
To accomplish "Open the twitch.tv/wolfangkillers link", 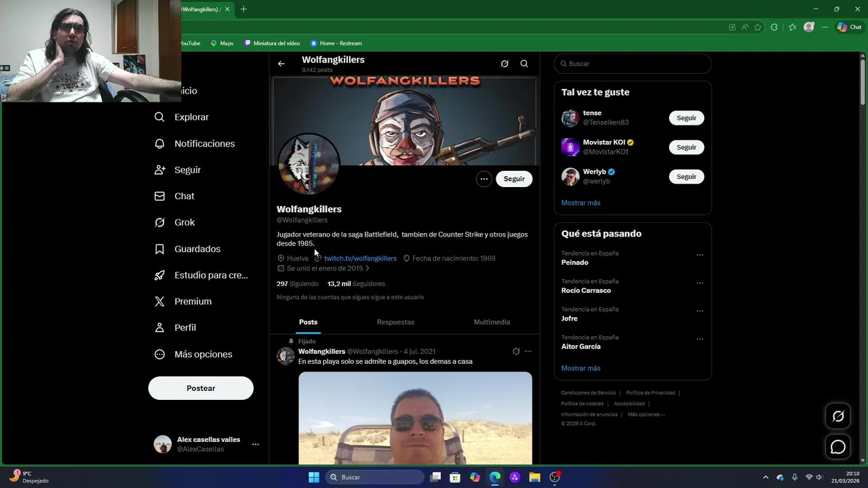I will click(x=360, y=258).
